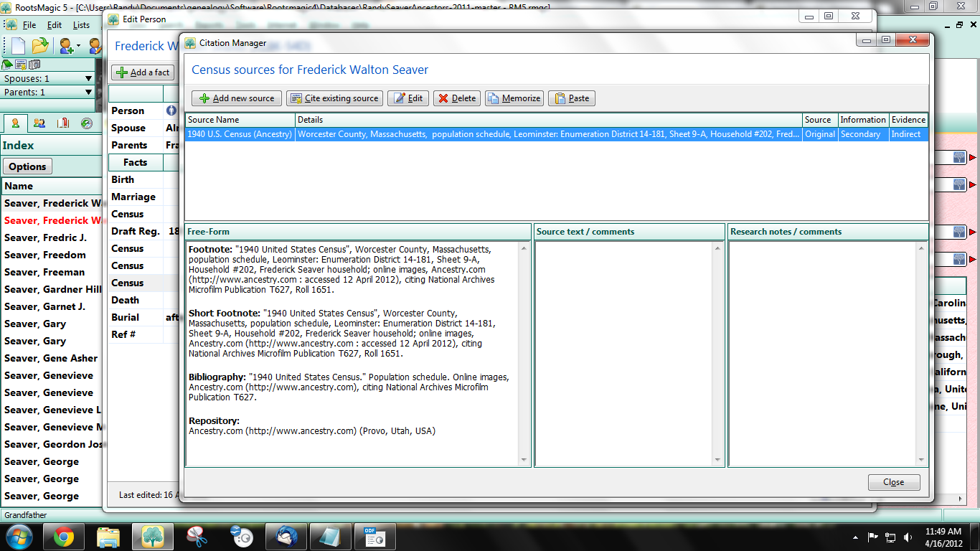The height and width of the screenshot is (551, 980).
Task: Select the 1940 U.S. Census source row
Action: (x=430, y=134)
